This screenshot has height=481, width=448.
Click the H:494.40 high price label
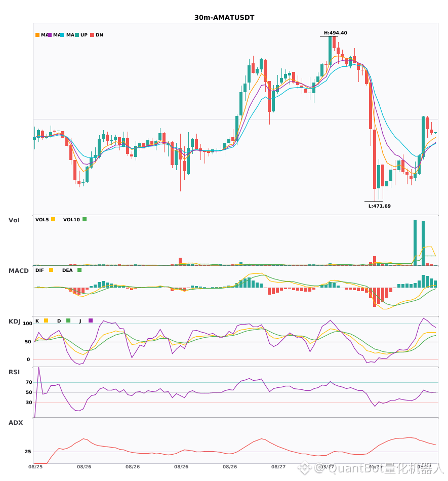coord(336,33)
